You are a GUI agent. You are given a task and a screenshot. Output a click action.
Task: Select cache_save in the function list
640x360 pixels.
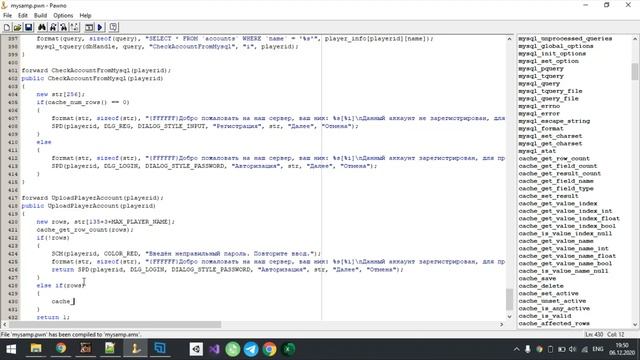point(537,278)
